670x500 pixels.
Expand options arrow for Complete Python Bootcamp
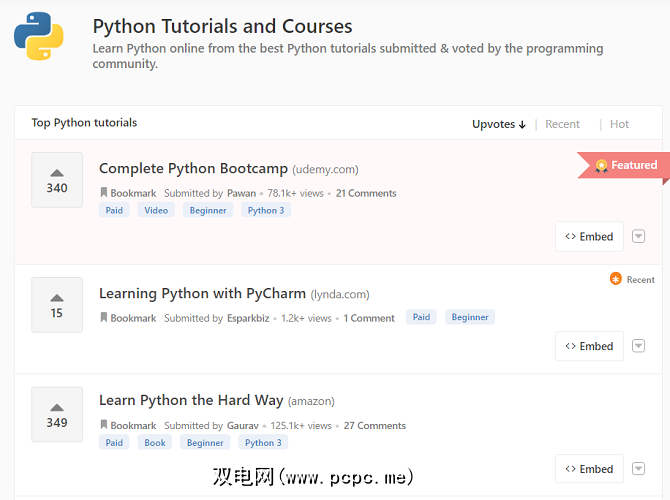[x=639, y=237]
